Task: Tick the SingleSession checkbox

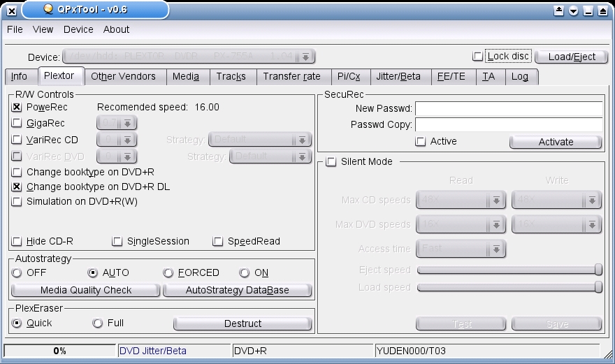Action: [x=117, y=241]
